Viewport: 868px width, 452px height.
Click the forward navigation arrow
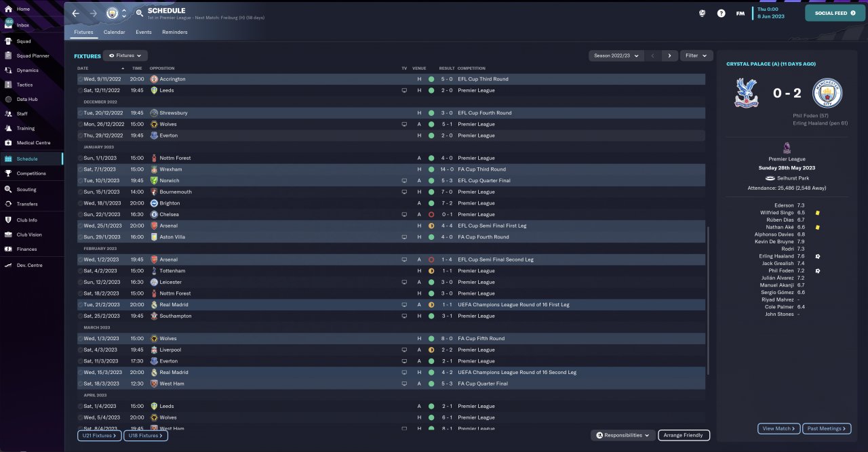tap(94, 13)
